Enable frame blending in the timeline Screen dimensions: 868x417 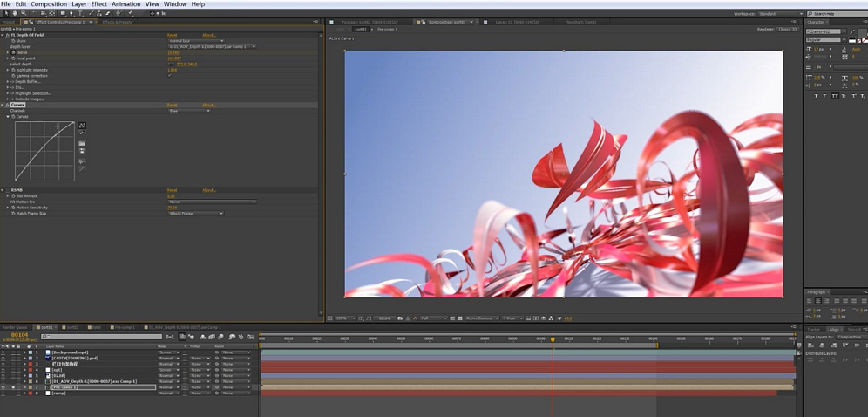[x=212, y=337]
